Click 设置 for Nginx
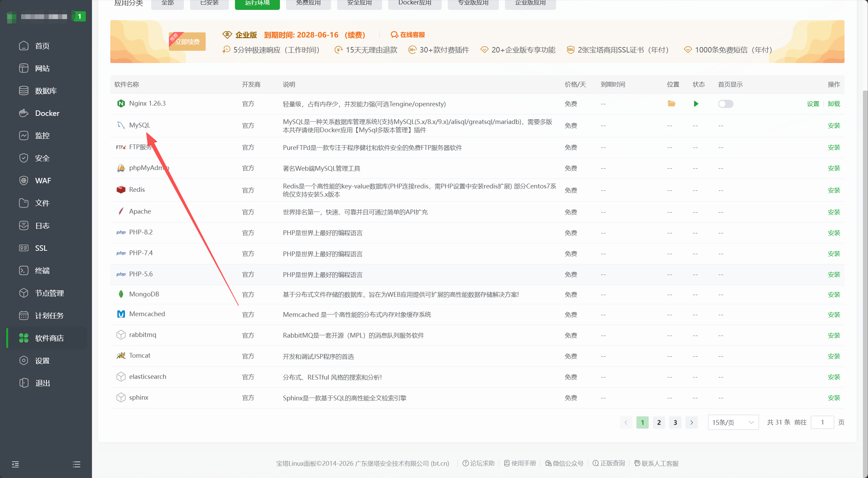 813,104
